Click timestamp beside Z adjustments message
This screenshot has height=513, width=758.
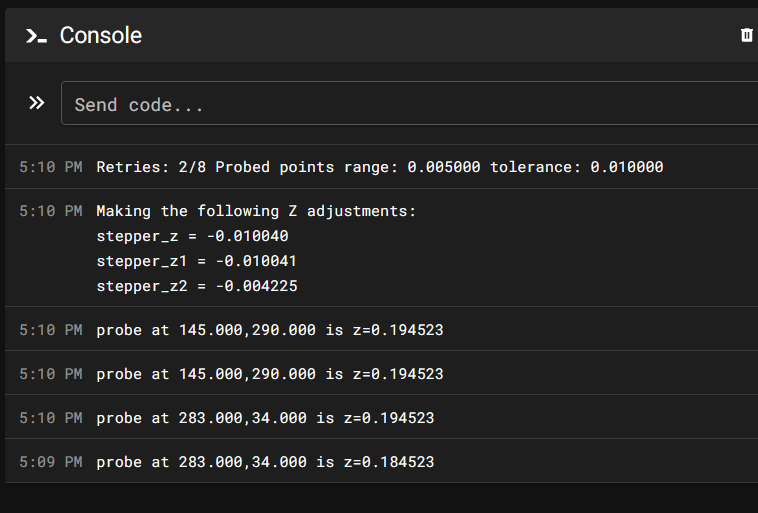[51, 211]
